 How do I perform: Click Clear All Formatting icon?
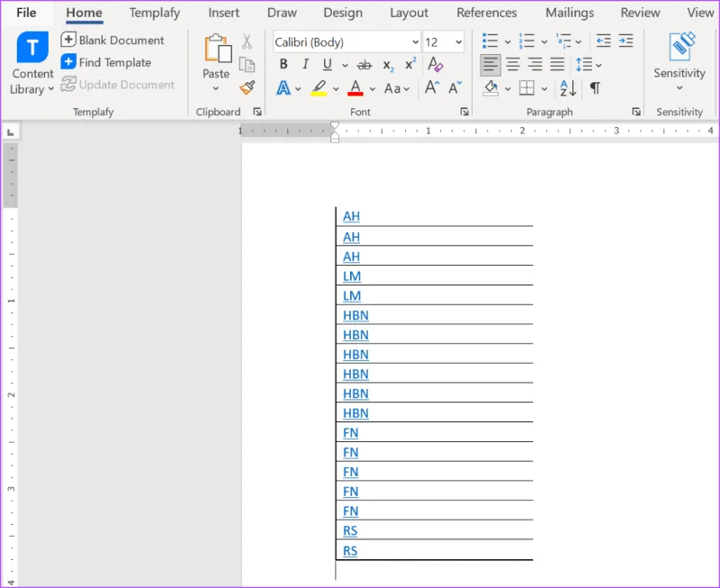pos(435,64)
